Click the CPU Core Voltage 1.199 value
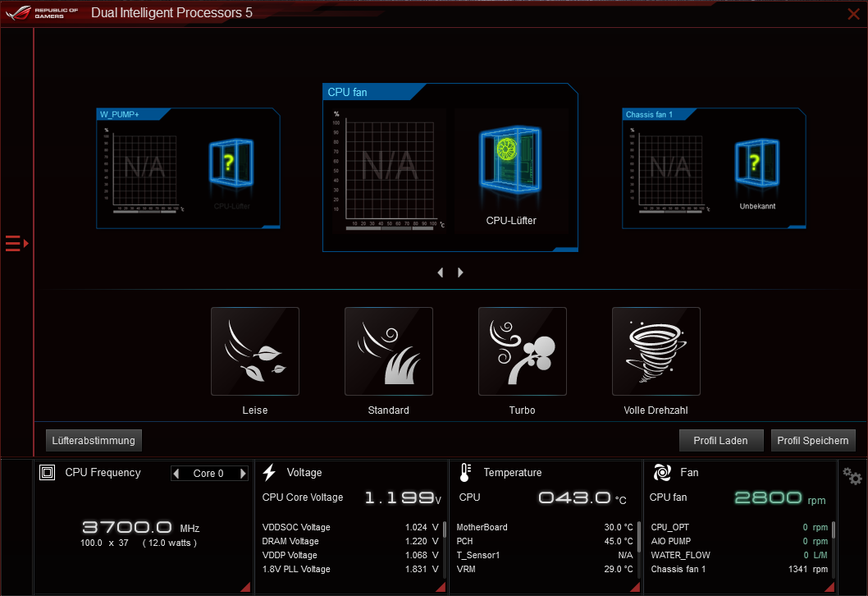Image resolution: width=868 pixels, height=596 pixels. (403, 498)
